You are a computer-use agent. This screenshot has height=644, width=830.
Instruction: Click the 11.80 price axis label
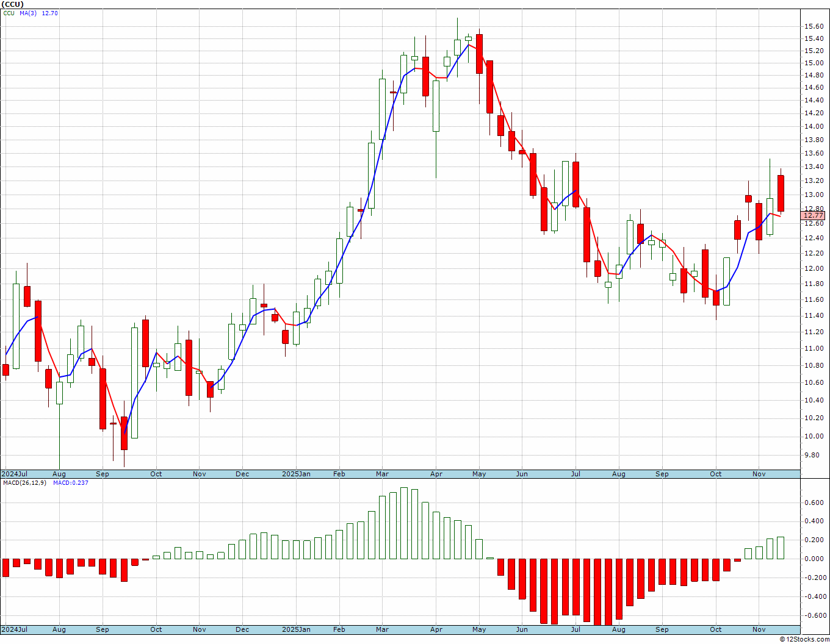click(814, 284)
